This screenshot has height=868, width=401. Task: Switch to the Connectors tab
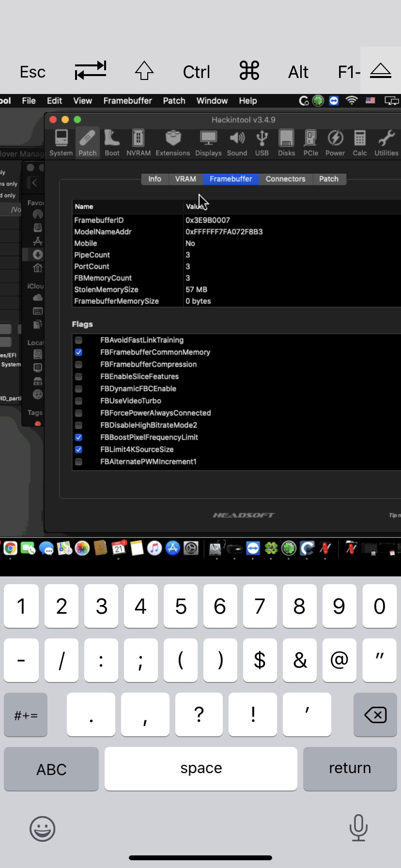(286, 179)
